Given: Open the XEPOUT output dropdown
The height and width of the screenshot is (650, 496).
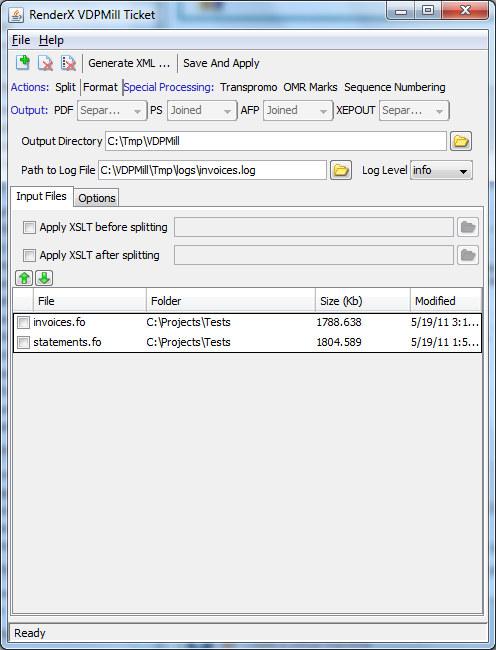Looking at the screenshot, I should pyautogui.click(x=414, y=111).
